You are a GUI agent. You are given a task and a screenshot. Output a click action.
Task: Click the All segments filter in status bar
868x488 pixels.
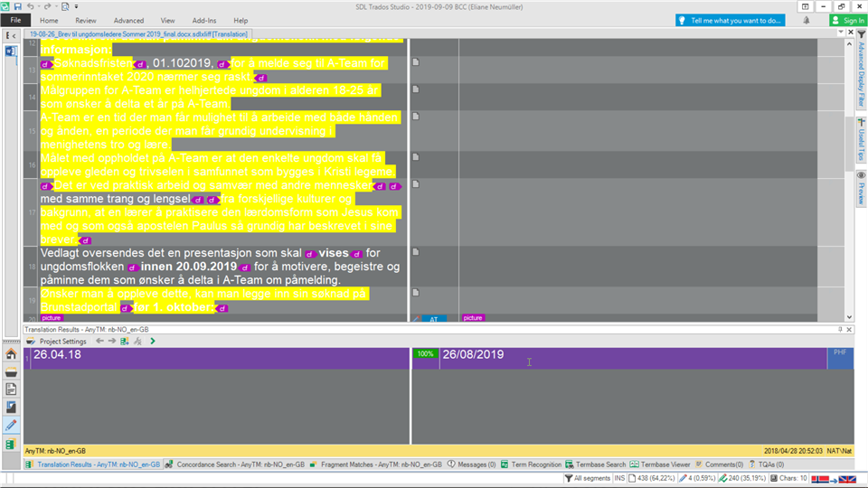[x=587, y=478]
